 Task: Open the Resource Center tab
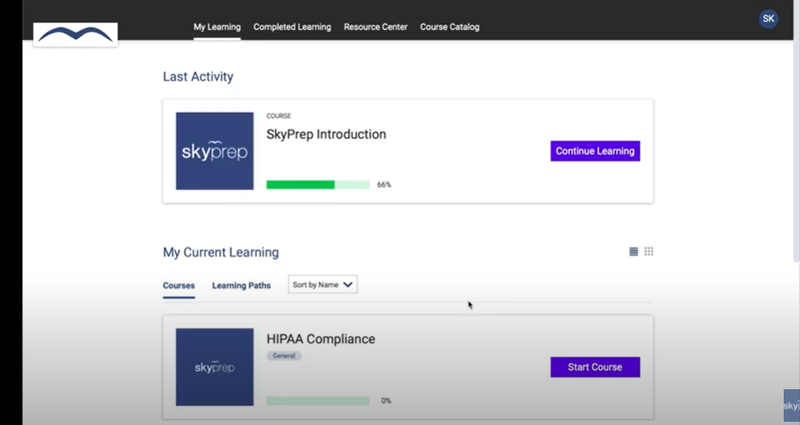376,27
